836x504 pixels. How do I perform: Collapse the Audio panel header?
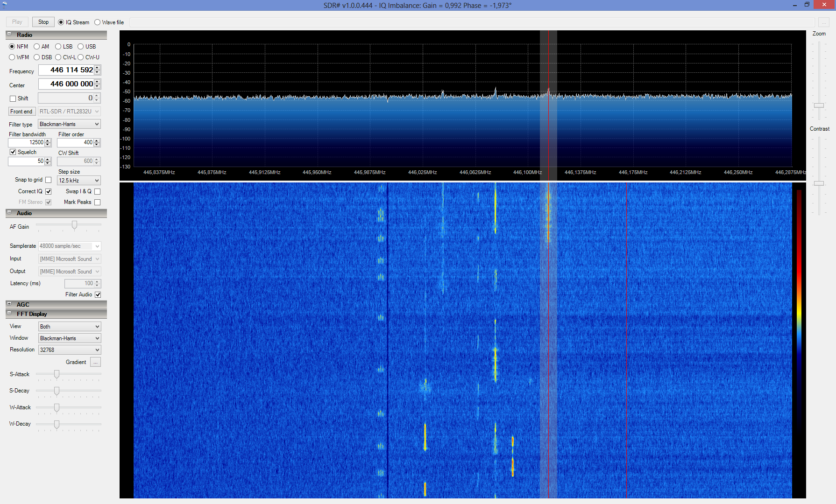[x=9, y=213]
